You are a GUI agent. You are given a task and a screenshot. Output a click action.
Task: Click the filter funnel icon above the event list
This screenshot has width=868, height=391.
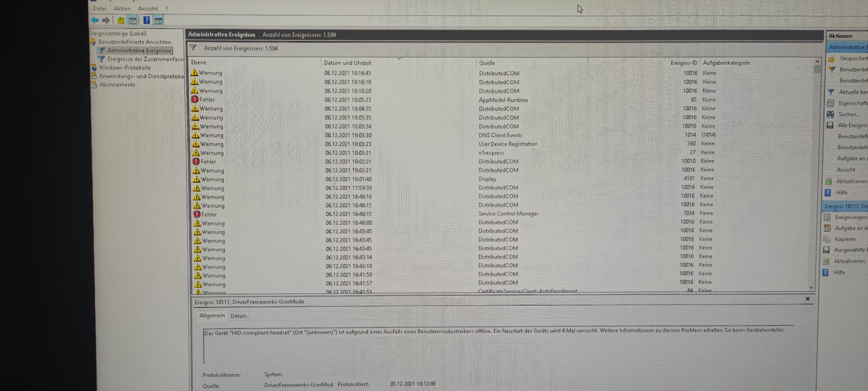193,48
